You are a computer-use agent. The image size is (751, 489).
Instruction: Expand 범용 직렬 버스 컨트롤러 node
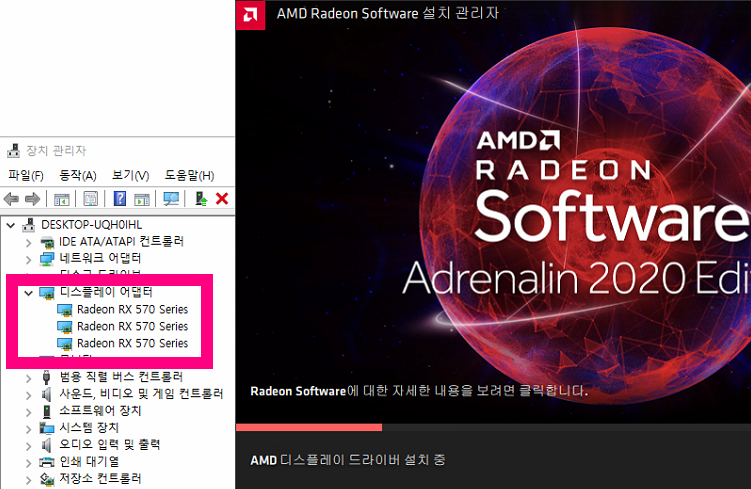coord(28,378)
